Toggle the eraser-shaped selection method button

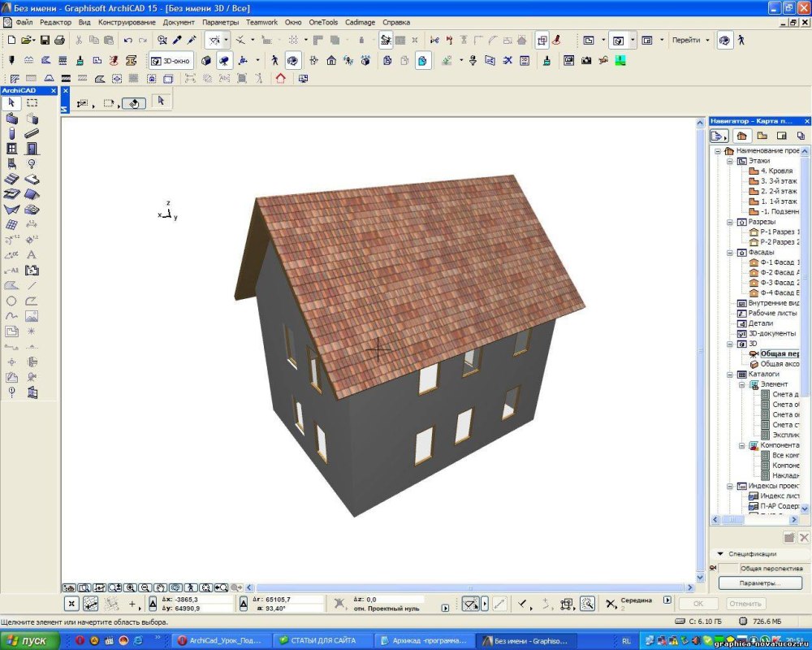click(135, 103)
